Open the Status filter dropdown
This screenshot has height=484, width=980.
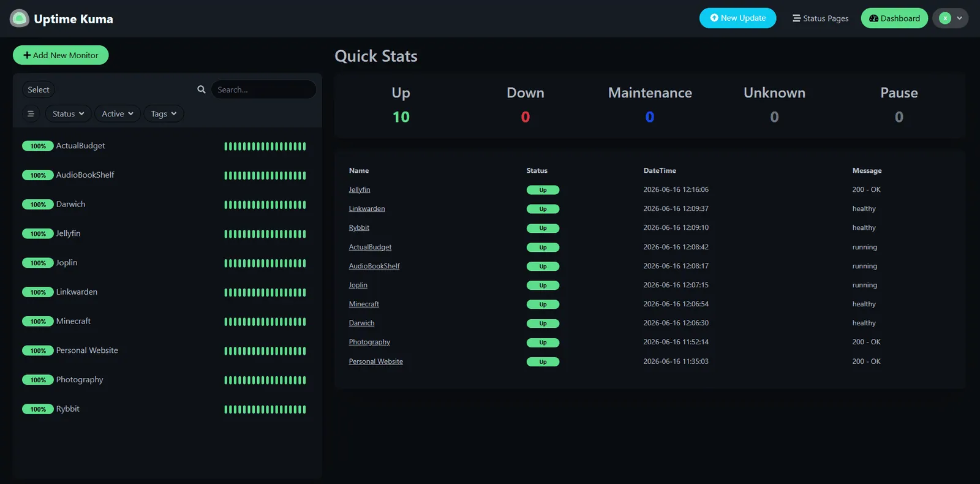coord(69,113)
